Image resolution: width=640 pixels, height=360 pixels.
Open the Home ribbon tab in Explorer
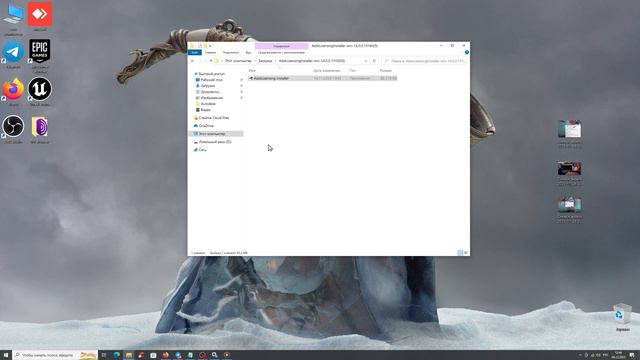point(211,52)
